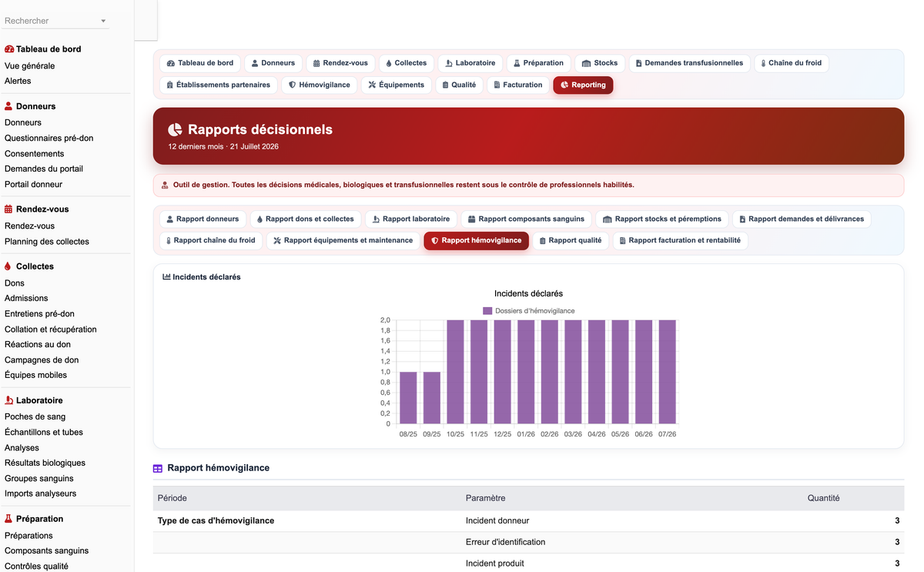Open the Tableau de bord top tab
This screenshot has height=572, width=924.
[x=200, y=63]
